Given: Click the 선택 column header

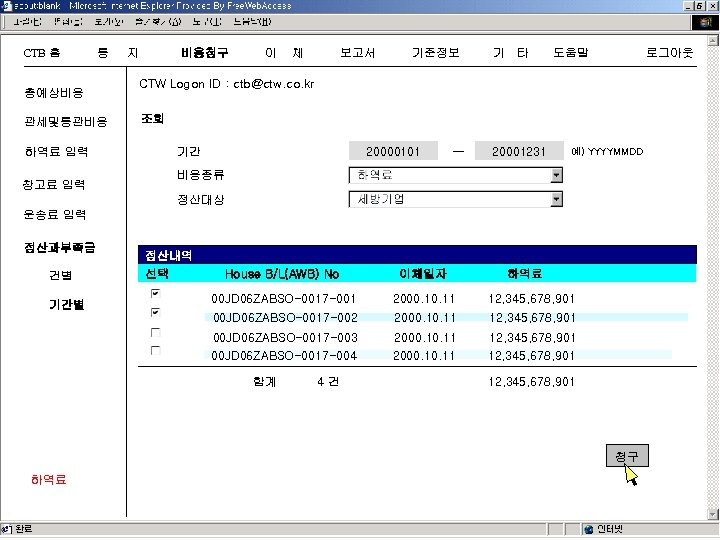Looking at the screenshot, I should tap(157, 274).
